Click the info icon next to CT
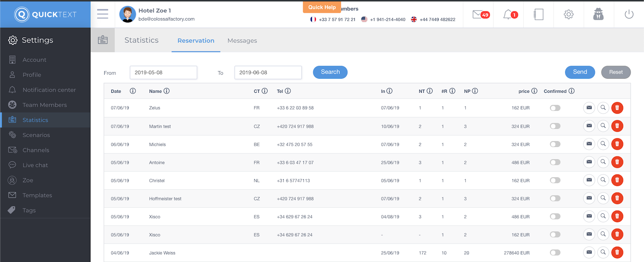The image size is (644, 262). tap(265, 91)
